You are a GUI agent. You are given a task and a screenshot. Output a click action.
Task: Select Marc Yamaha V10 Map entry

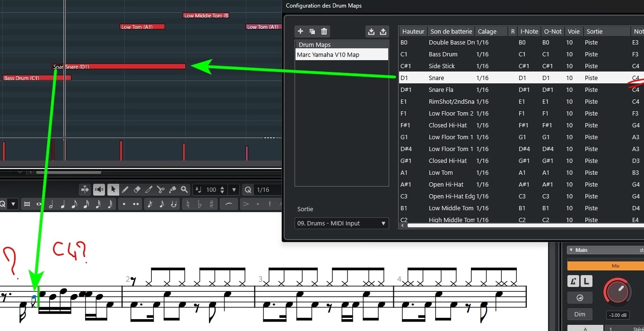pyautogui.click(x=341, y=54)
